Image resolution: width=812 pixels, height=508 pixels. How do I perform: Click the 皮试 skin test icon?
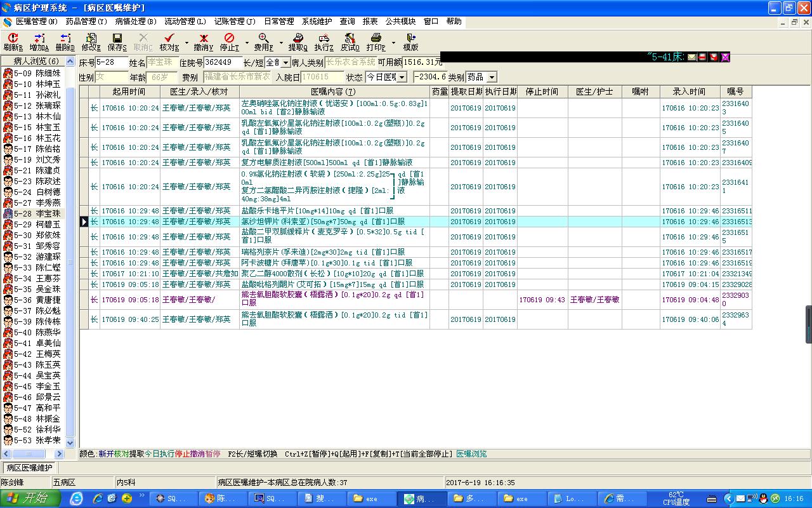coord(350,39)
